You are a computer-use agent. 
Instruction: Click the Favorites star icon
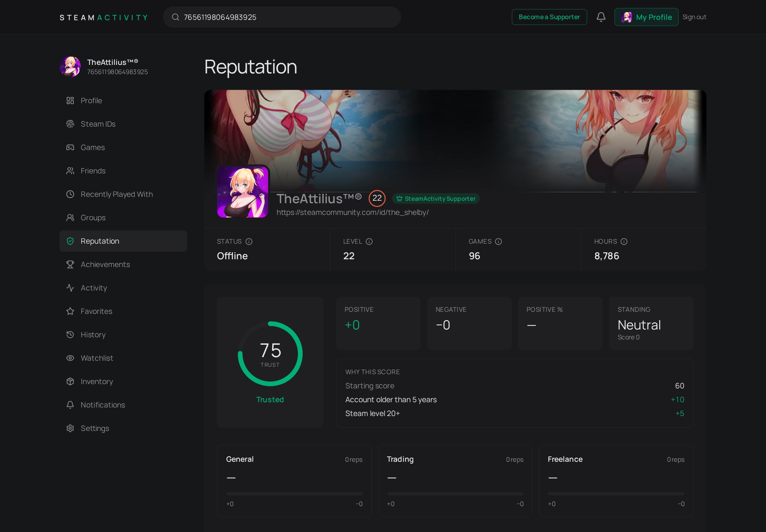pyautogui.click(x=70, y=311)
